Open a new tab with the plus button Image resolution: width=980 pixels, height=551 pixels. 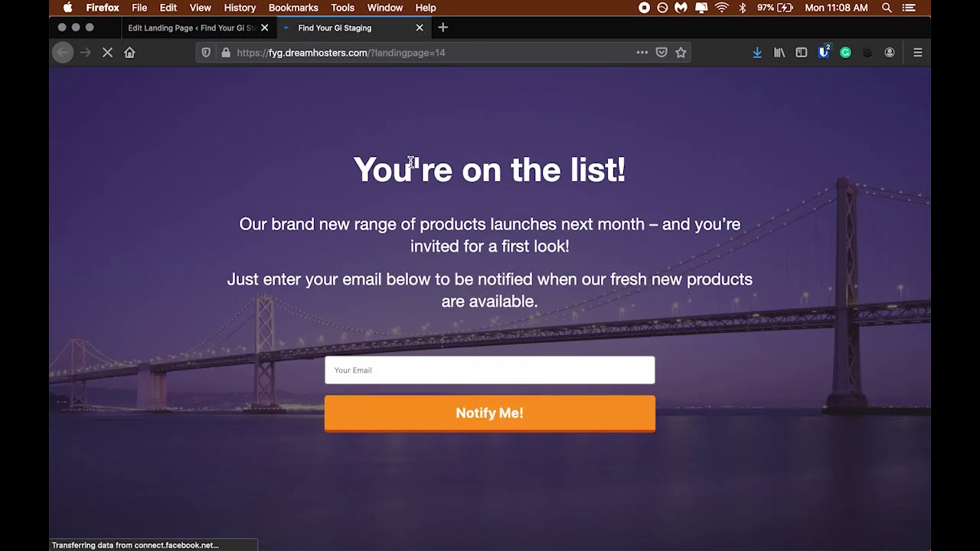[x=443, y=28]
